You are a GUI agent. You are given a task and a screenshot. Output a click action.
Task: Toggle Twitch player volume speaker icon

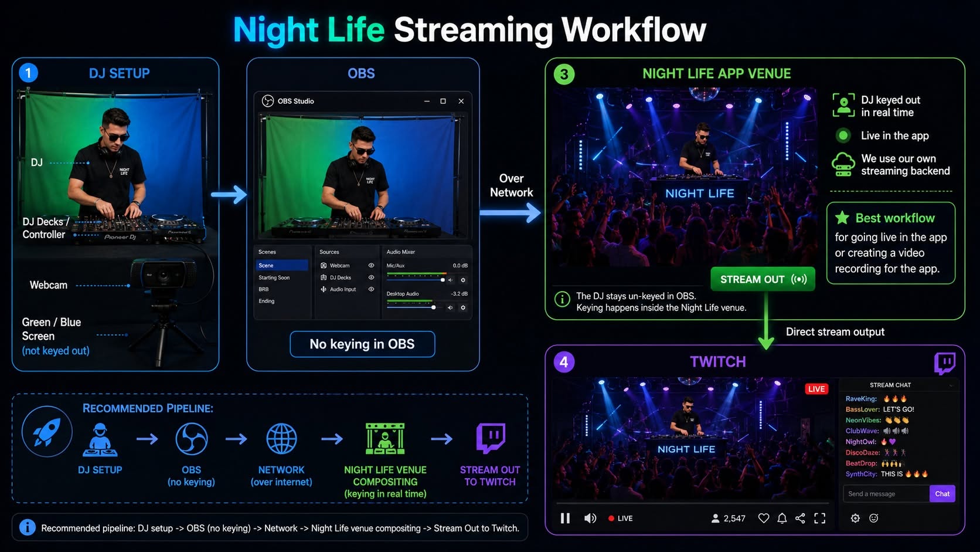pyautogui.click(x=590, y=518)
